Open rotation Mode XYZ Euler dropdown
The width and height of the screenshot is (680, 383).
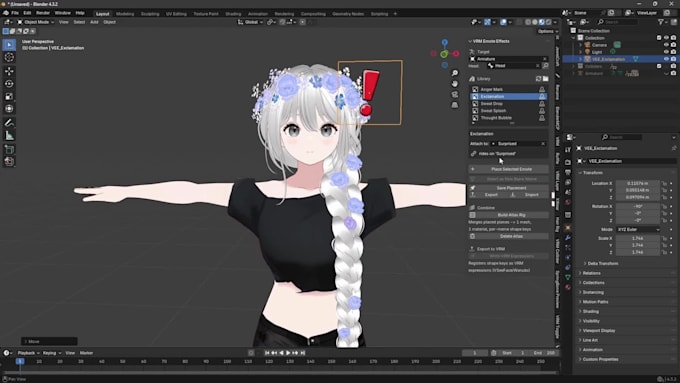point(638,229)
